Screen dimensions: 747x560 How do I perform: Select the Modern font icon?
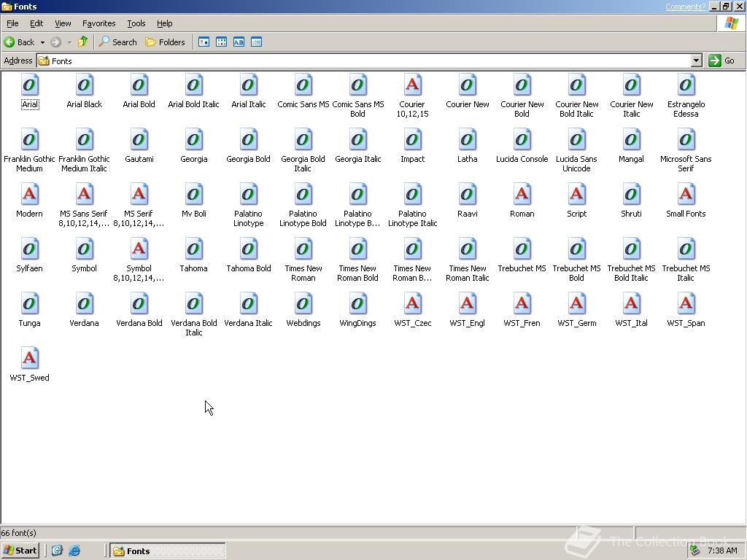point(29,194)
